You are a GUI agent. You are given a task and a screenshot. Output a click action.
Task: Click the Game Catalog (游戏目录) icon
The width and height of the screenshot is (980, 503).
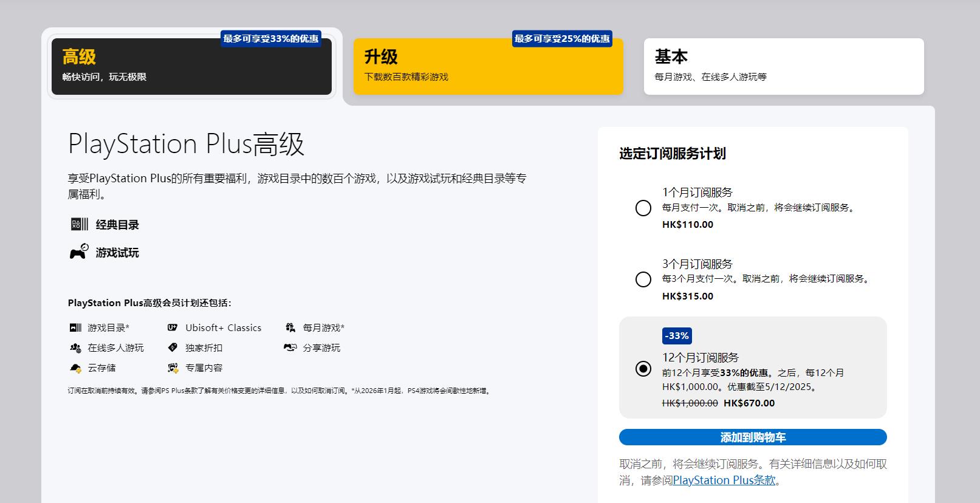point(75,328)
